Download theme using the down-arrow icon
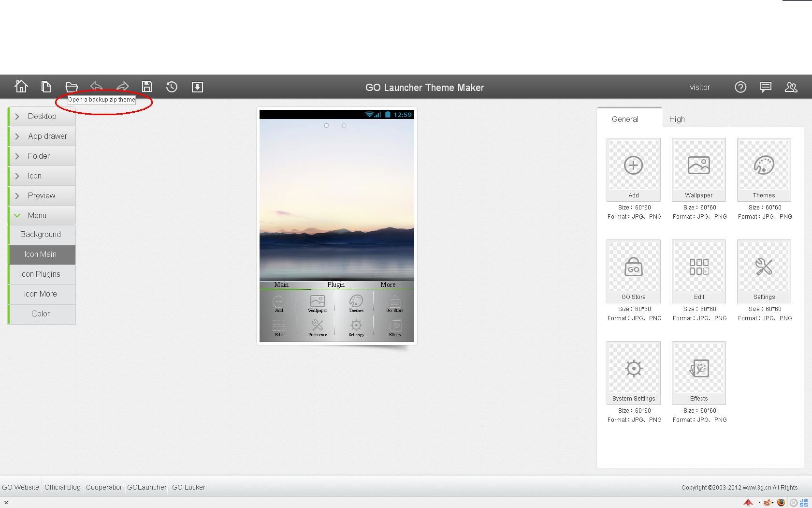The image size is (812, 508). (197, 87)
